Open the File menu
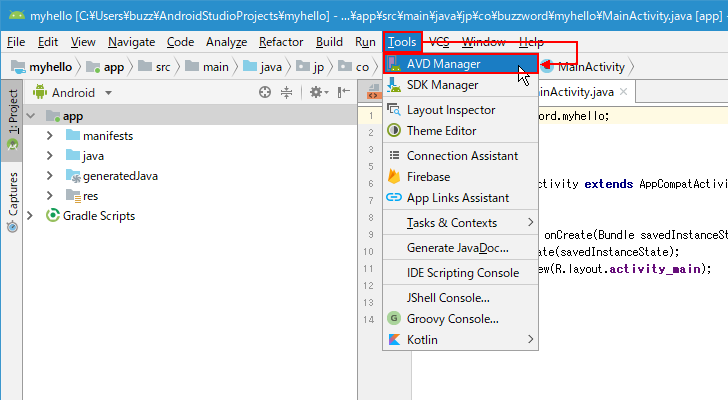Image resolution: width=728 pixels, height=400 pixels. point(16,42)
